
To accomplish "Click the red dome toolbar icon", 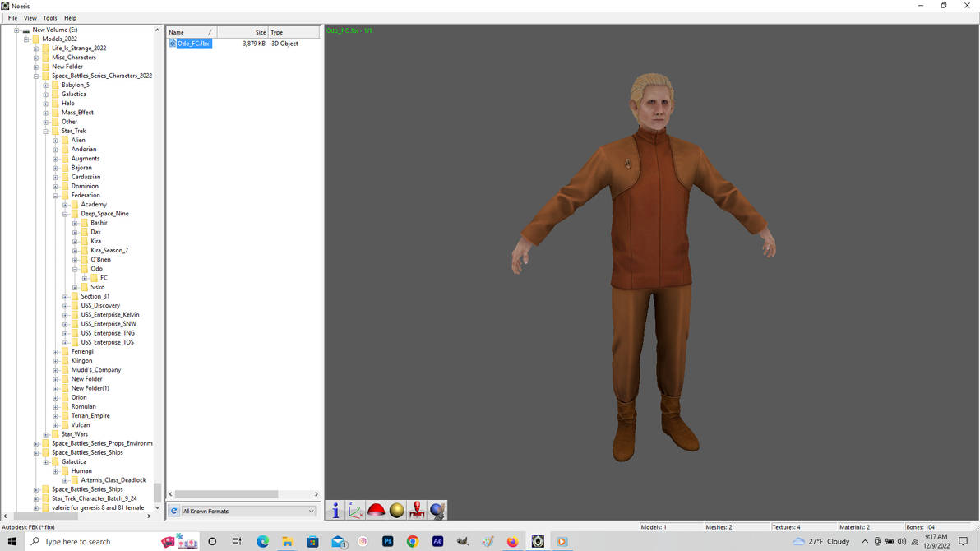I will click(377, 511).
